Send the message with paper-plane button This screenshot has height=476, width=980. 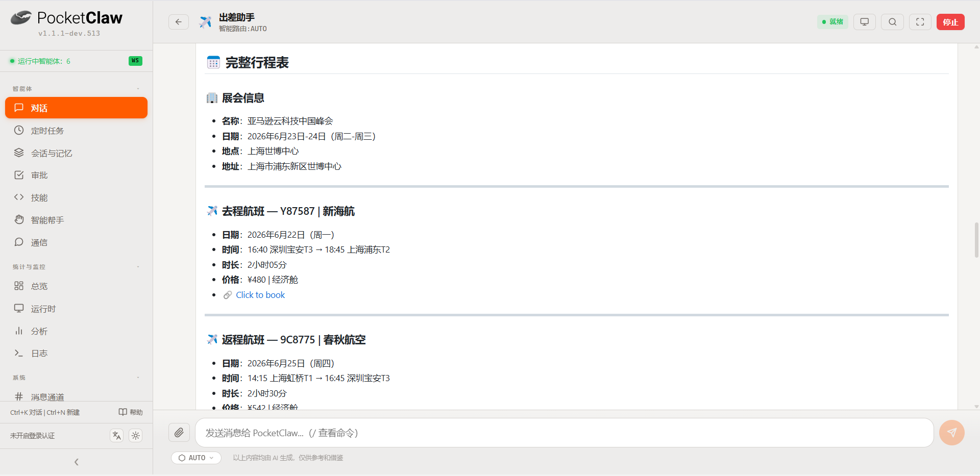coord(952,433)
